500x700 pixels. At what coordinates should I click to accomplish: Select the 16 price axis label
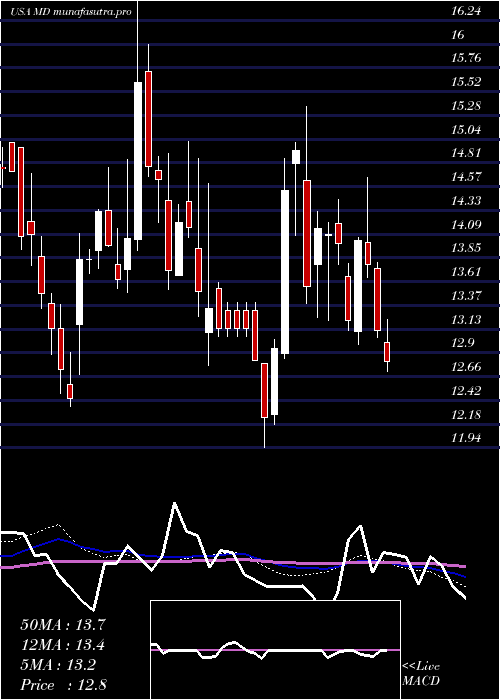tap(458, 35)
